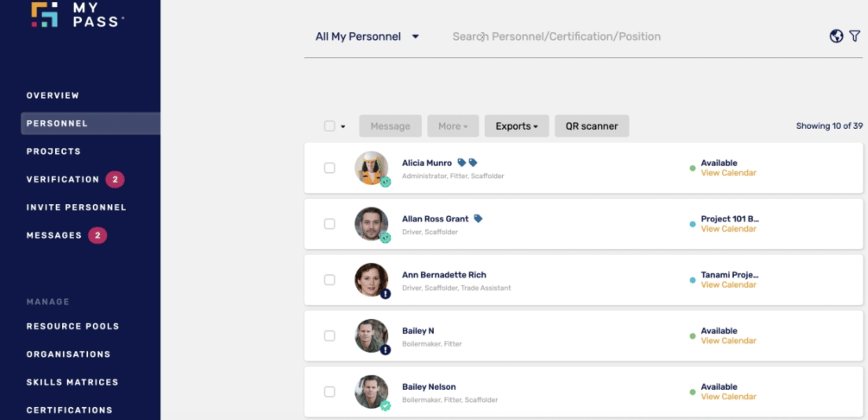Click the tag icon beside Allan Ross Grant
The image size is (868, 420).
[x=477, y=218]
